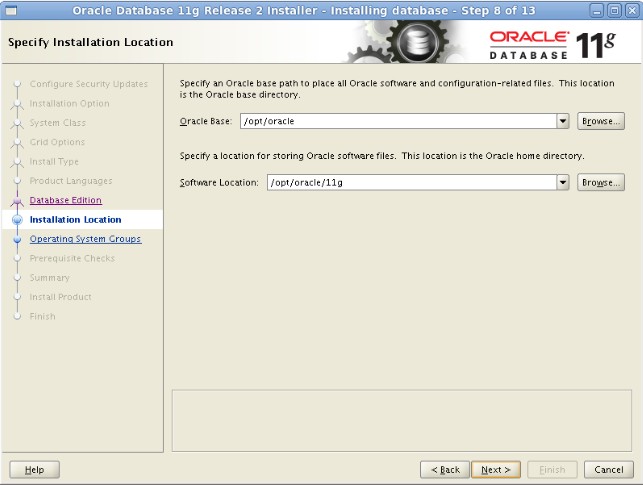Screen dimensions: 643x485
Task: Open the Oracle Base path dropdown arrow
Action: 563,121
